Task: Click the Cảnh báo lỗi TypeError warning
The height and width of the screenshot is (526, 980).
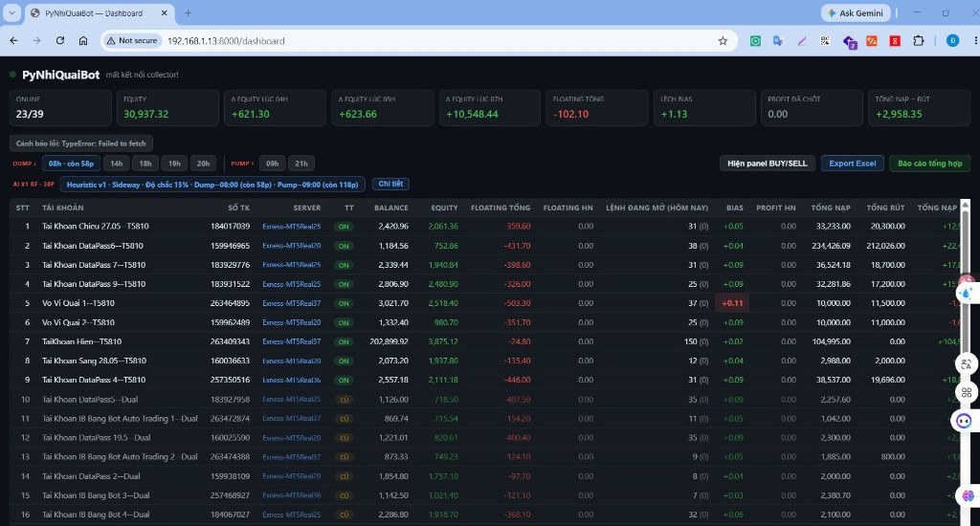Action: point(80,143)
